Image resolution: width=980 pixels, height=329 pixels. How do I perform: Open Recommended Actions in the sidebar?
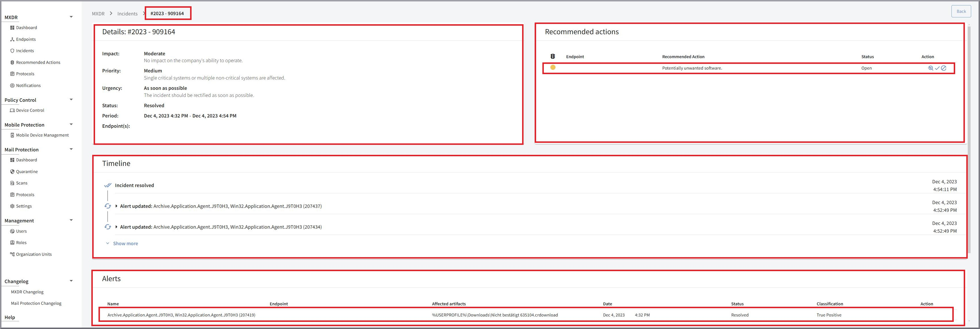pos(38,63)
